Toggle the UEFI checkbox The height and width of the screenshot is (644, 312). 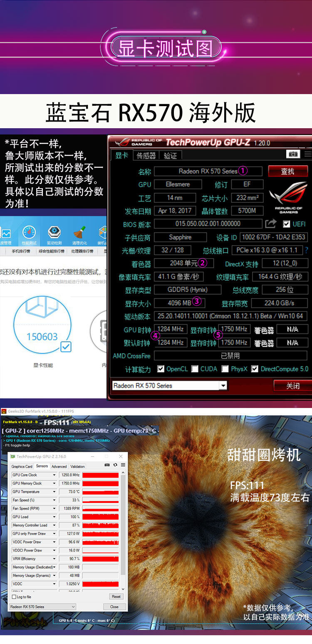pyautogui.click(x=286, y=224)
